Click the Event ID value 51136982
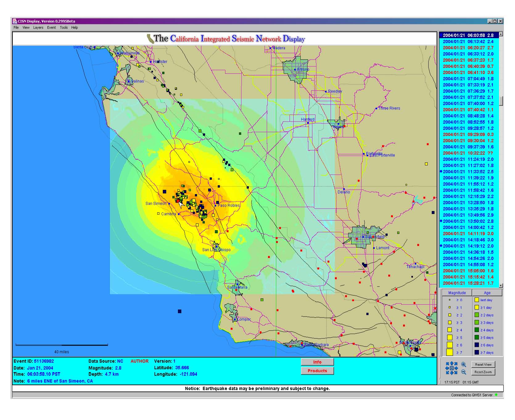Image resolution: width=515 pixels, height=420 pixels. click(44, 361)
